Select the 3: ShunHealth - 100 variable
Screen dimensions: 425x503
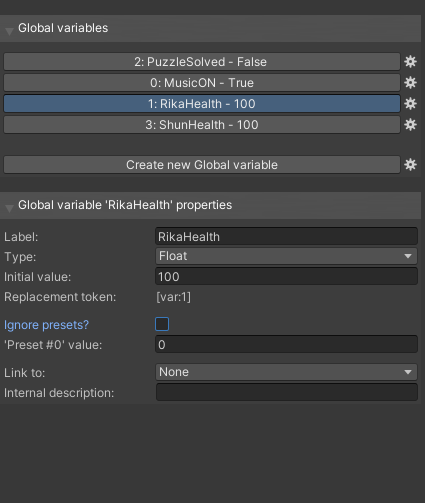point(202,125)
